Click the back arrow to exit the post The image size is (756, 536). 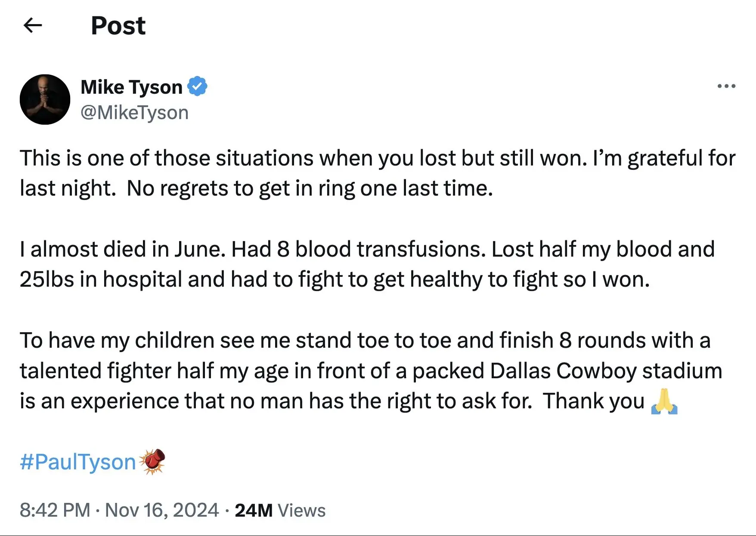click(x=33, y=26)
